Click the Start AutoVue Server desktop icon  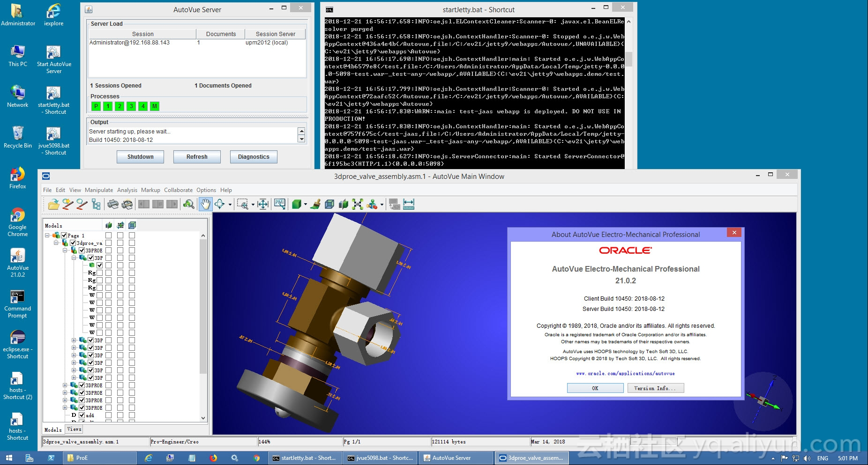54,60
